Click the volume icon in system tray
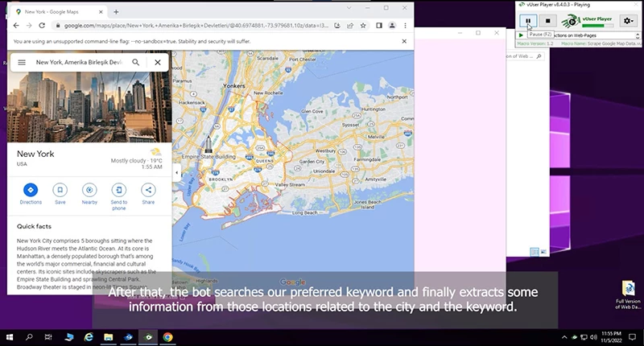 click(x=593, y=337)
